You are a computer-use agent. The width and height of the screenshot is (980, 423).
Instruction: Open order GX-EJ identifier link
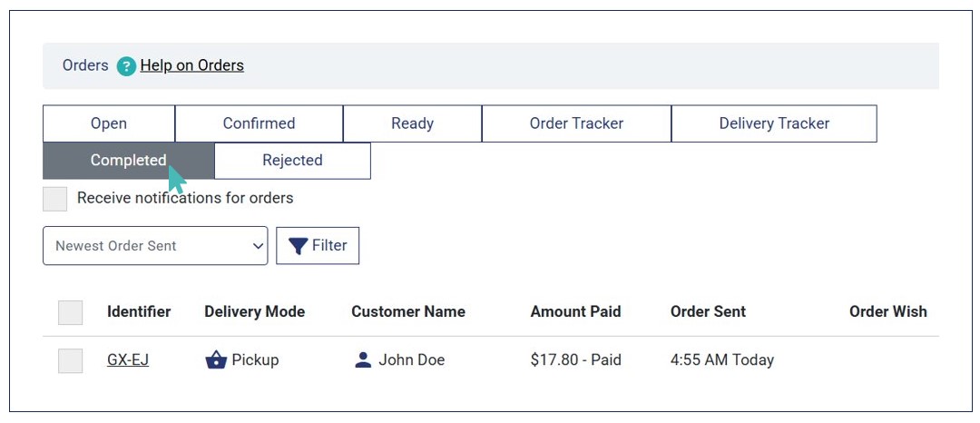[128, 360]
